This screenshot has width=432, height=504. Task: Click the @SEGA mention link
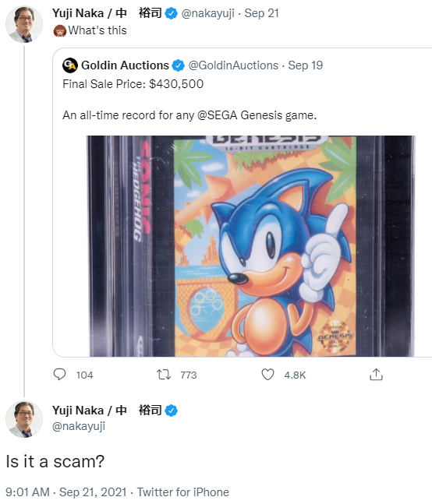pos(217,115)
